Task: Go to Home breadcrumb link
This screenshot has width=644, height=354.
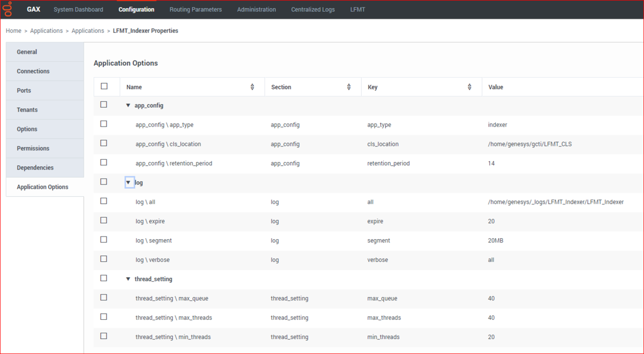Action: (13, 31)
